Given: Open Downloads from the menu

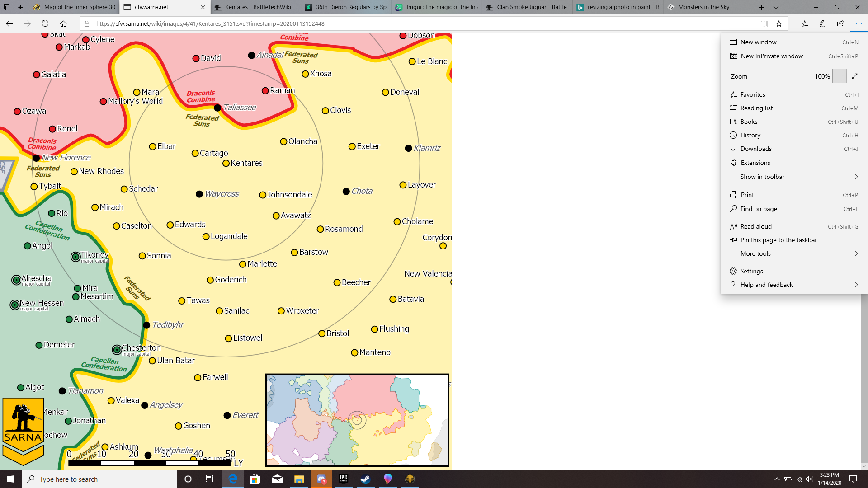Looking at the screenshot, I should point(755,149).
